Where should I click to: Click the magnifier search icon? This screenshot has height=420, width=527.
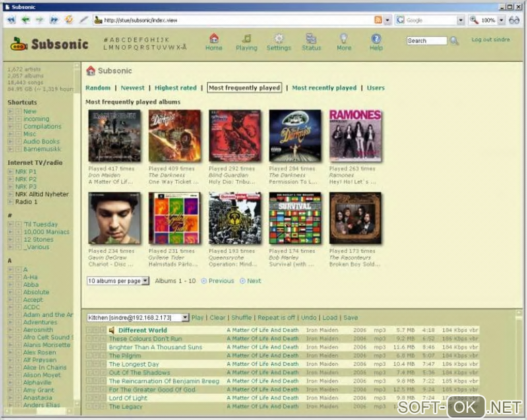pyautogui.click(x=454, y=41)
